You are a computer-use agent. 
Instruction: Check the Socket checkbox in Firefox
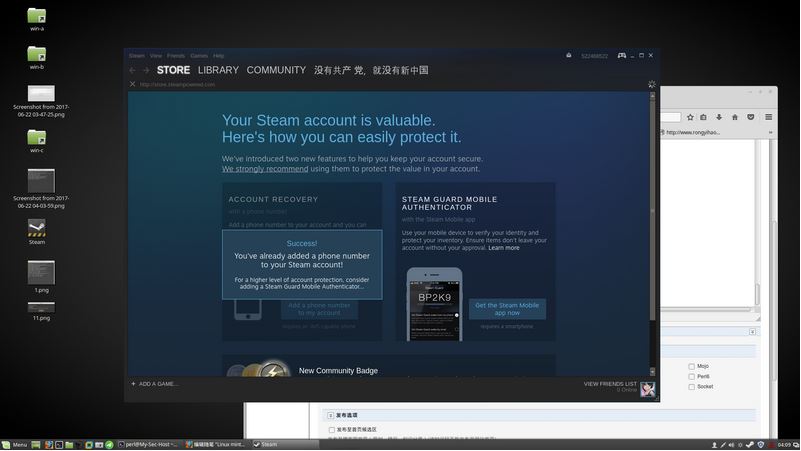pyautogui.click(x=691, y=387)
